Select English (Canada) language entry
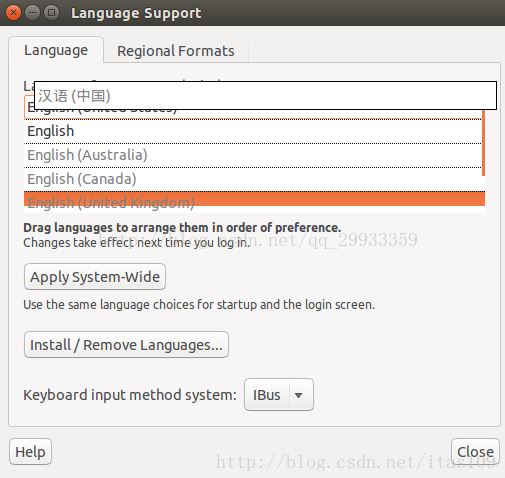This screenshot has width=505, height=478. pyautogui.click(x=253, y=179)
